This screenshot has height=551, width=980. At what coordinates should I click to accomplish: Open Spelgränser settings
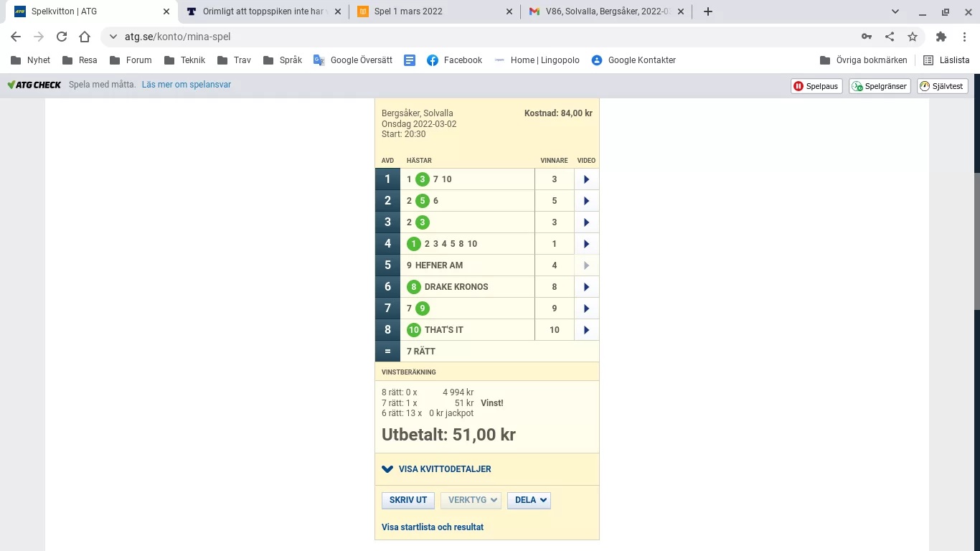(x=880, y=86)
